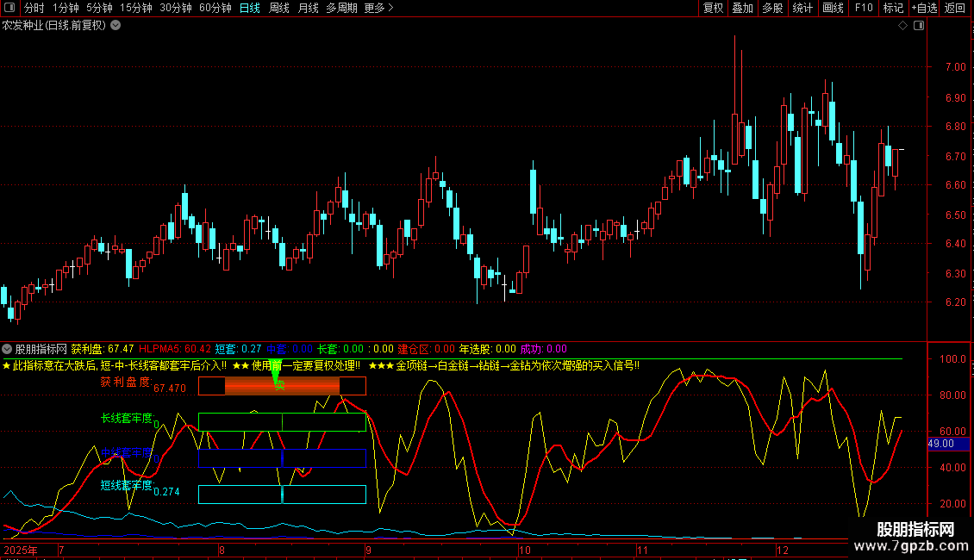Click the 49.00 value label on indicator axis
Image resolution: width=974 pixels, height=560 pixels.
tap(940, 444)
